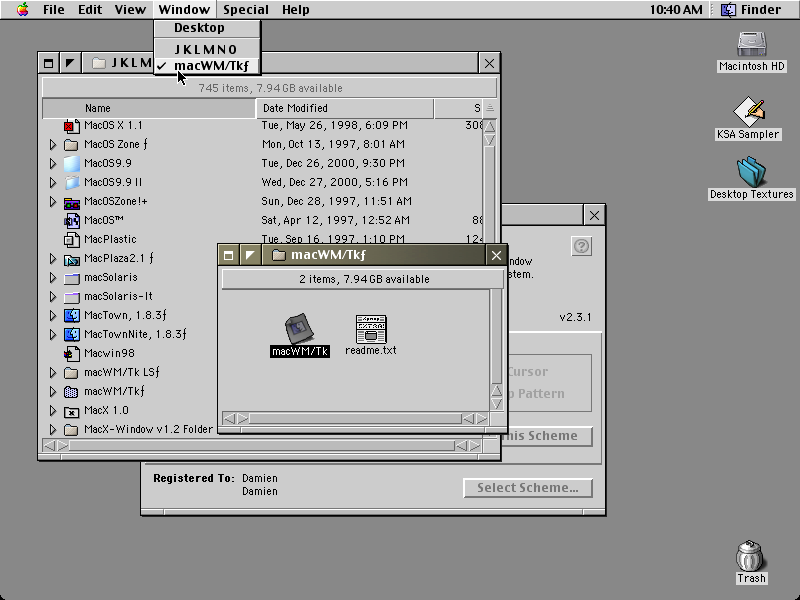The image size is (800, 600).
Task: Select the macWM/Tk application icon in front window
Action: pos(299,329)
